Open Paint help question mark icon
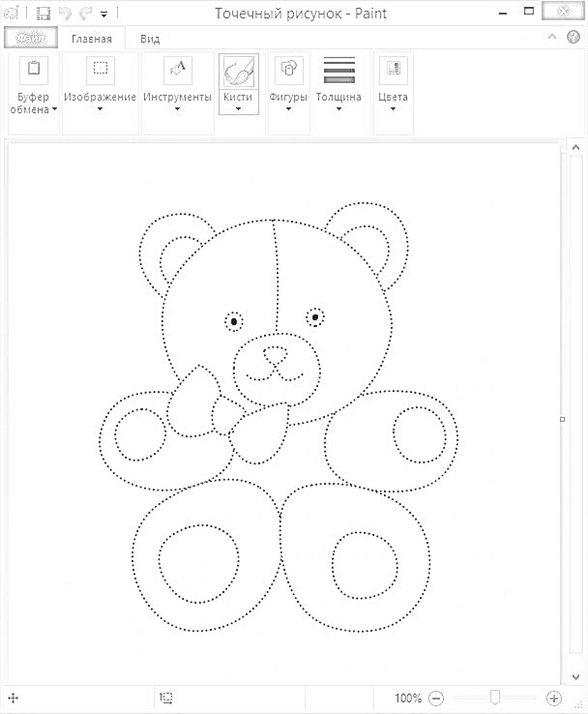The image size is (588, 714). 573,37
